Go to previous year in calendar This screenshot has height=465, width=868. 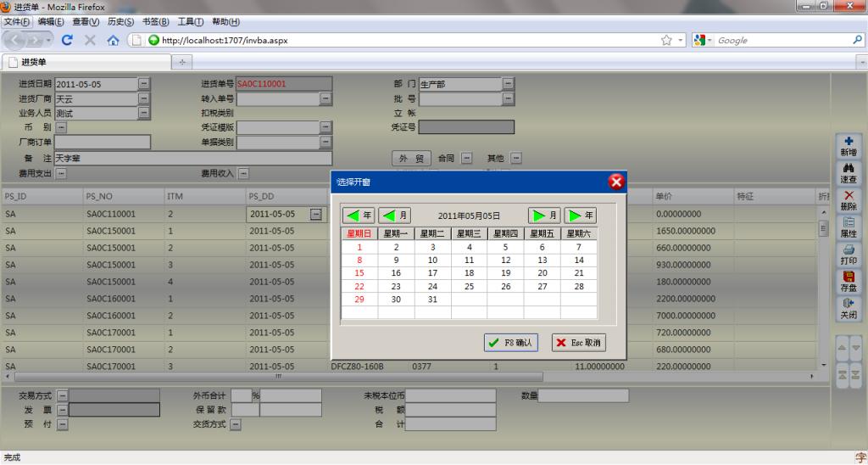[359, 215]
